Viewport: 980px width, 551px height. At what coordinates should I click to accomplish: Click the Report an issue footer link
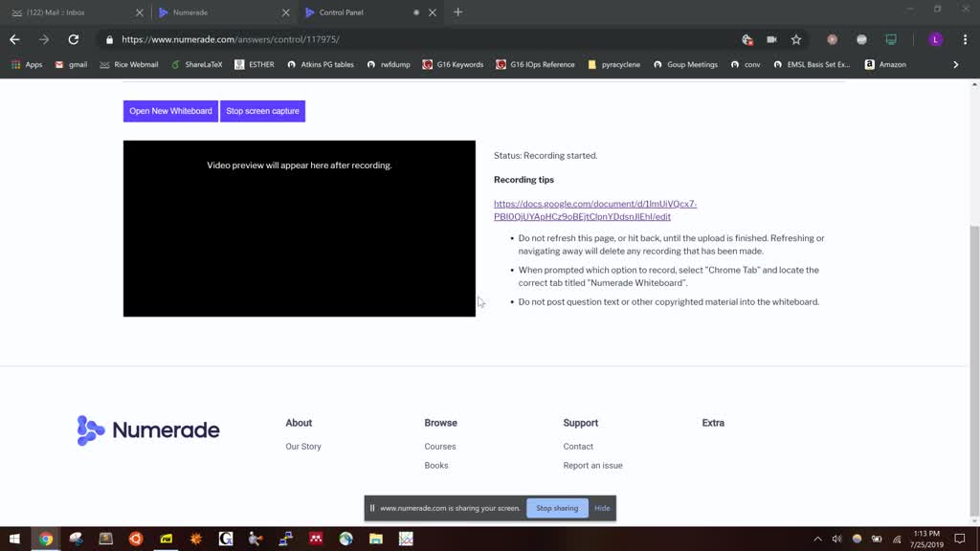coord(592,465)
